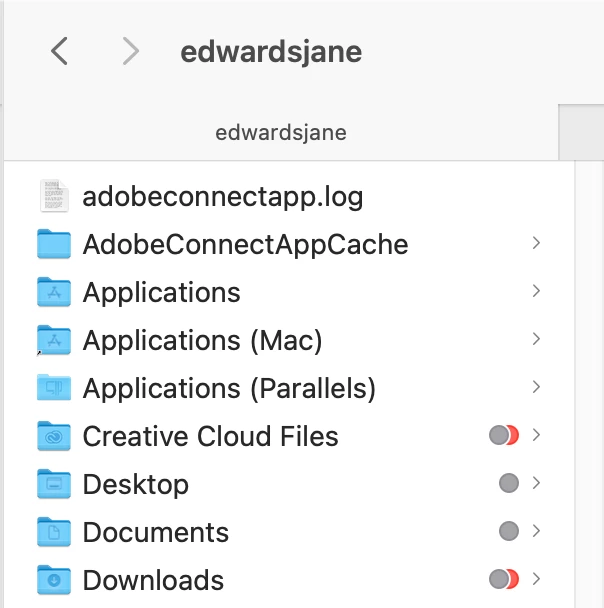Expand the Creative Cloud Files chevron
This screenshot has width=604, height=608.
click(536, 435)
